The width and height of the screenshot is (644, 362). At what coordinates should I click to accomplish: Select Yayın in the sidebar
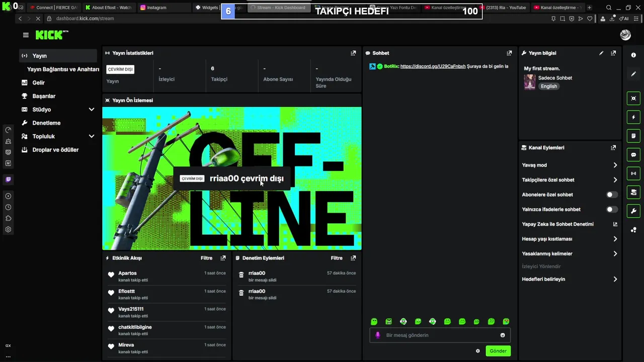click(58, 56)
